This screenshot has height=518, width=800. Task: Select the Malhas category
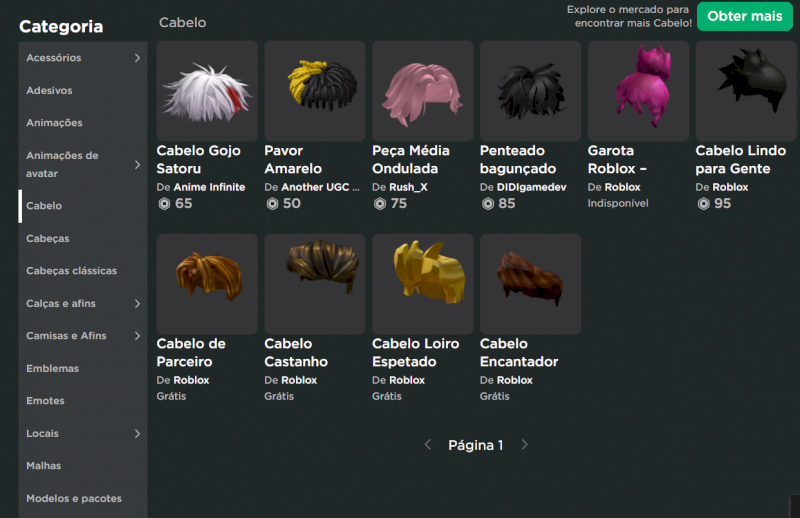83,465
